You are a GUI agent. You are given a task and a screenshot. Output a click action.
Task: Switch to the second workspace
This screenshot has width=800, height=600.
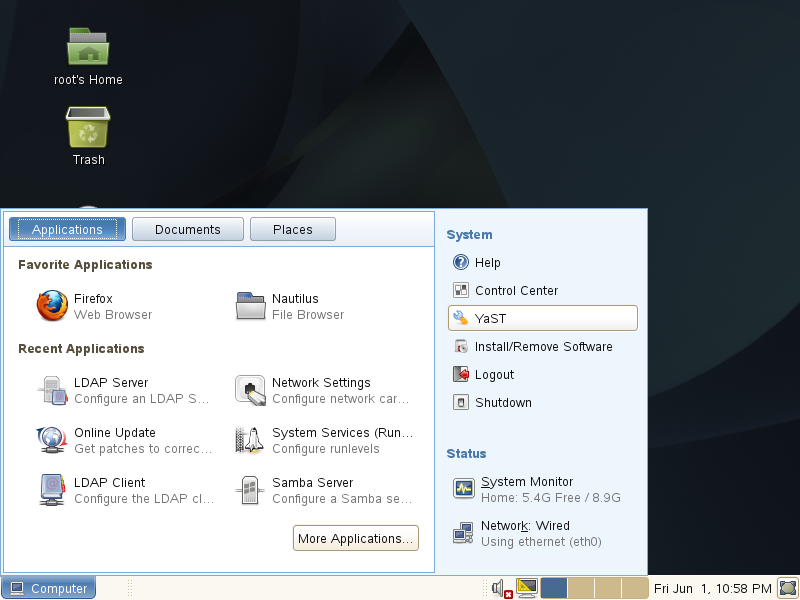581,588
